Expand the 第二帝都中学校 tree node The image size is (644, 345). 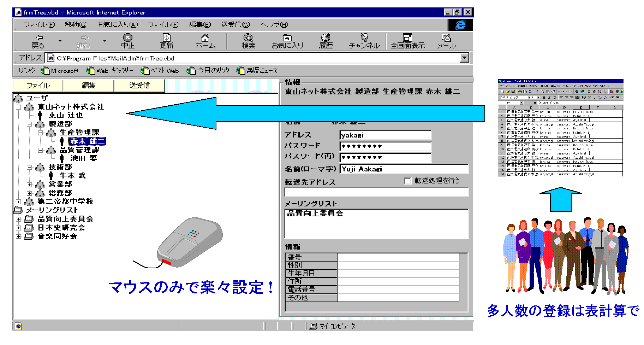[x=19, y=202]
